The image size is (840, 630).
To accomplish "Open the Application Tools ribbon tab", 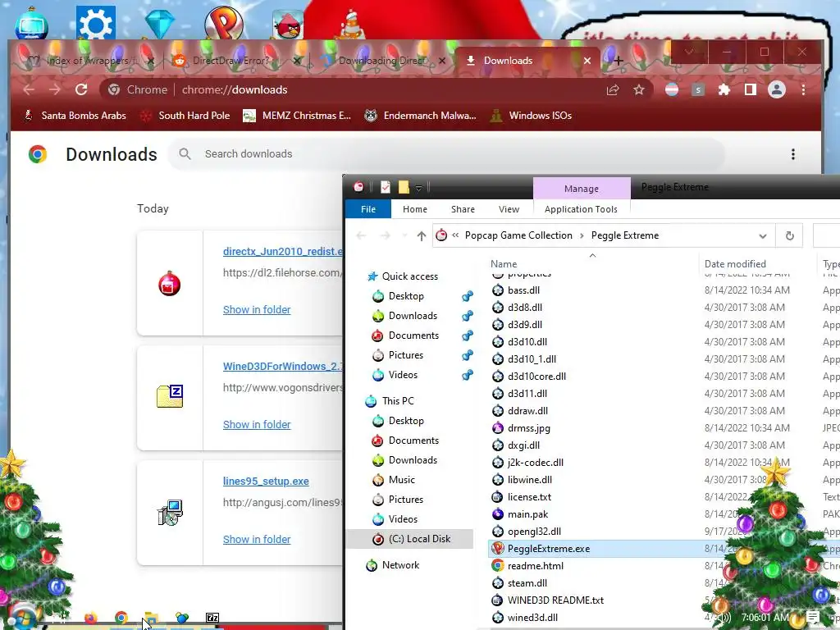I will [x=581, y=209].
